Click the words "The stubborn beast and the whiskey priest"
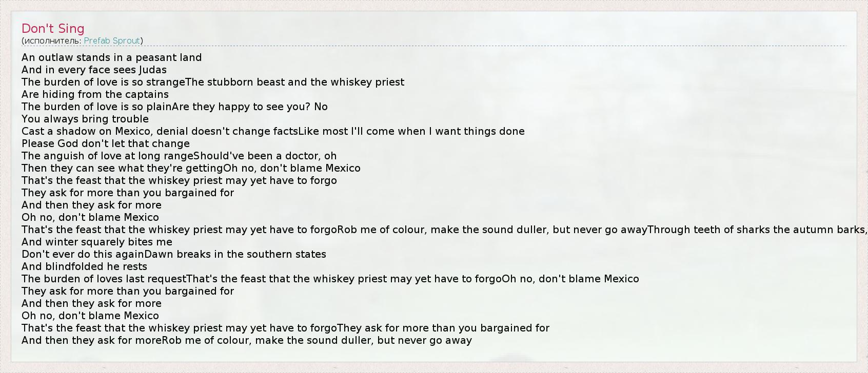Image resolution: width=868 pixels, height=373 pixels. point(294,82)
